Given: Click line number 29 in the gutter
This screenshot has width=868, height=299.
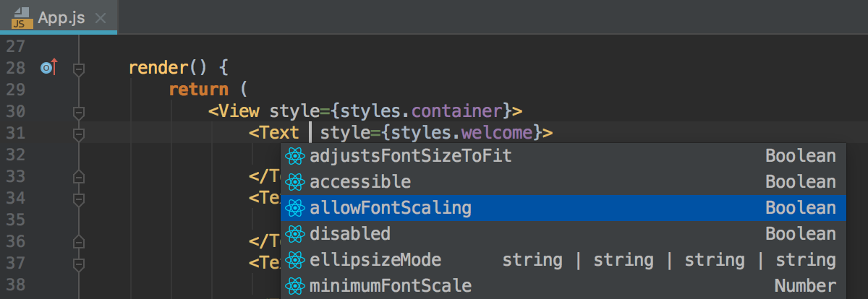Looking at the screenshot, I should point(15,90).
